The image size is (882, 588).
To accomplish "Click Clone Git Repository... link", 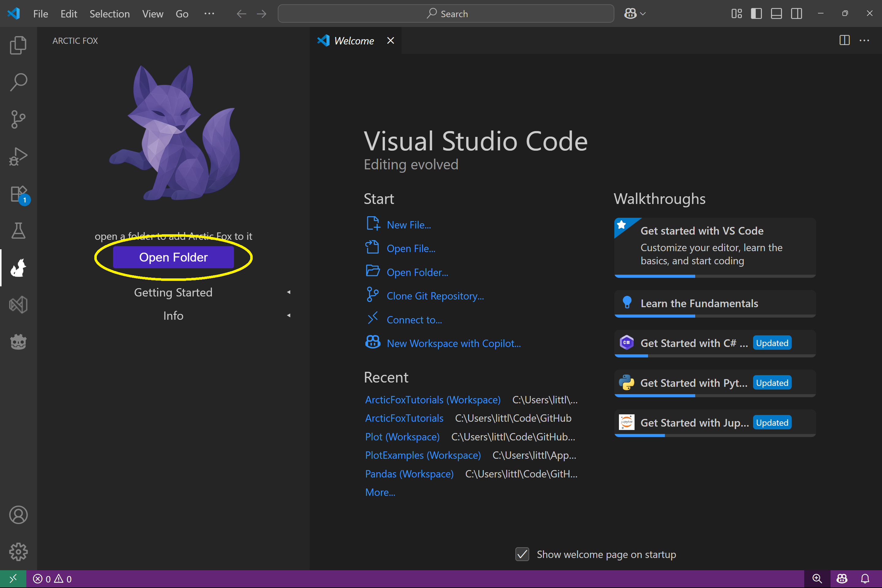I will click(435, 296).
